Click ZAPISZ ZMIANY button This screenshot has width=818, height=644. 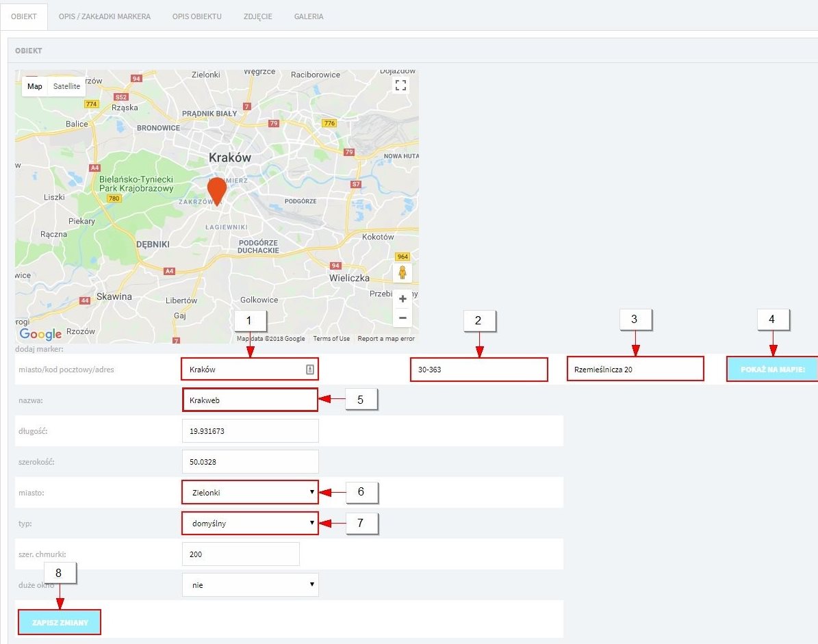click(60, 622)
